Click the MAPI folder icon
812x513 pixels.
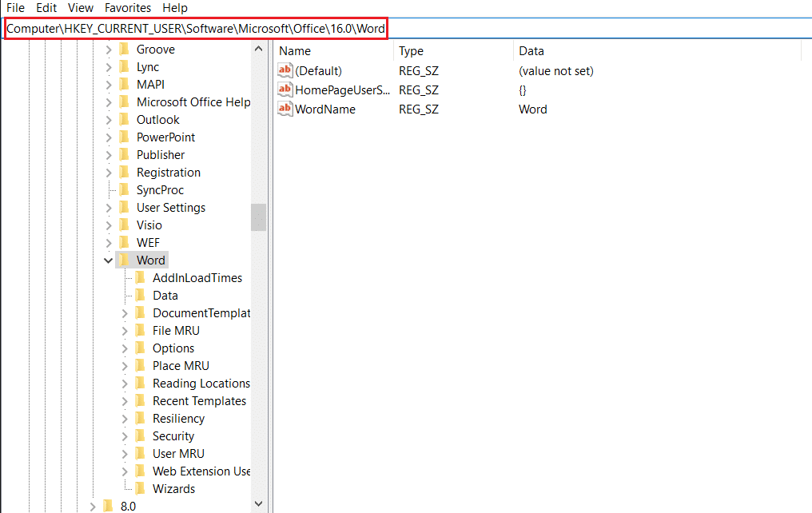pyautogui.click(x=125, y=85)
